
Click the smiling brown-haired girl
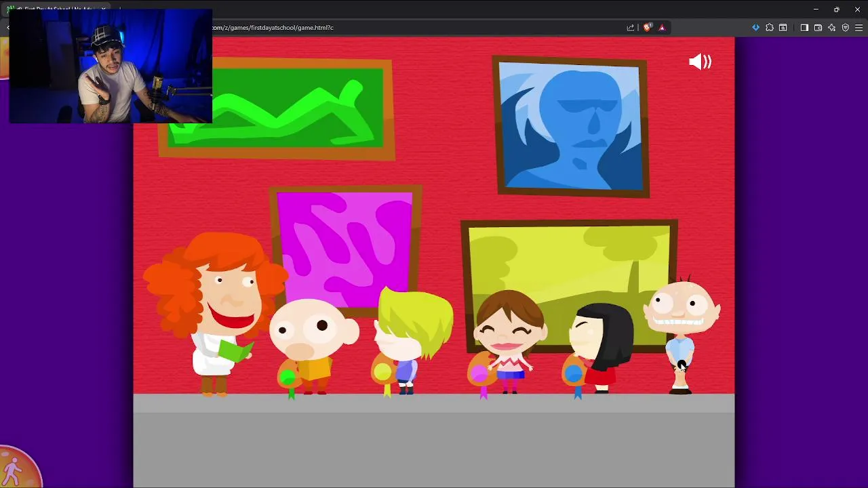tap(510, 341)
